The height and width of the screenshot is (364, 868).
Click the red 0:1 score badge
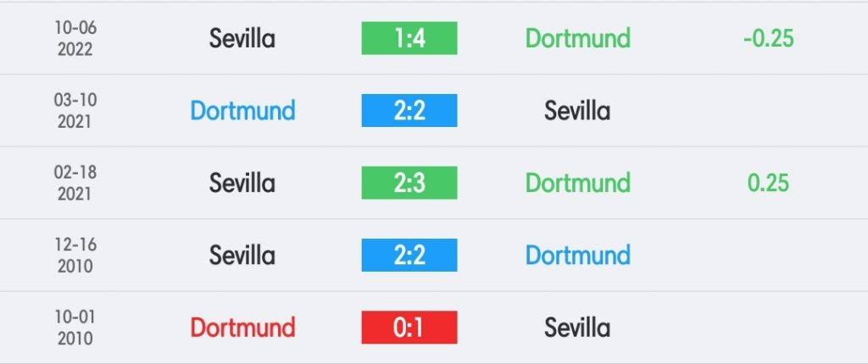click(409, 328)
